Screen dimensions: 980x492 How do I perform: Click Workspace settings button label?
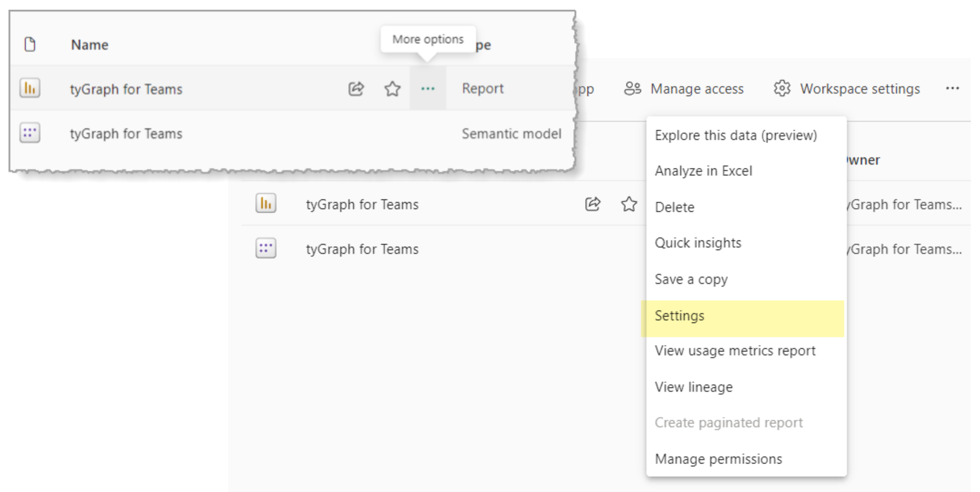click(x=860, y=89)
